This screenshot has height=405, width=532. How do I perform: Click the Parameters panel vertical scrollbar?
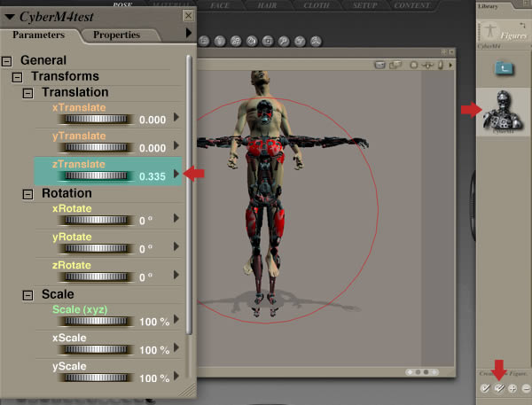pyautogui.click(x=190, y=195)
